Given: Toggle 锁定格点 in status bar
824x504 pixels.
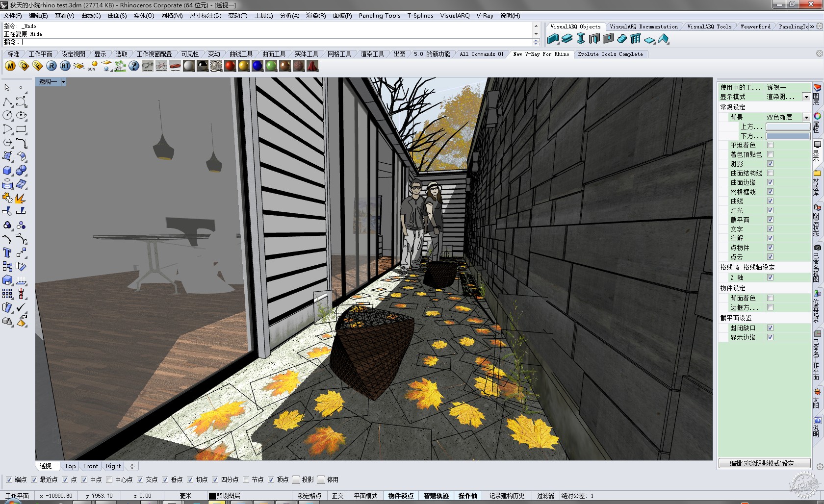Looking at the screenshot, I should (309, 496).
